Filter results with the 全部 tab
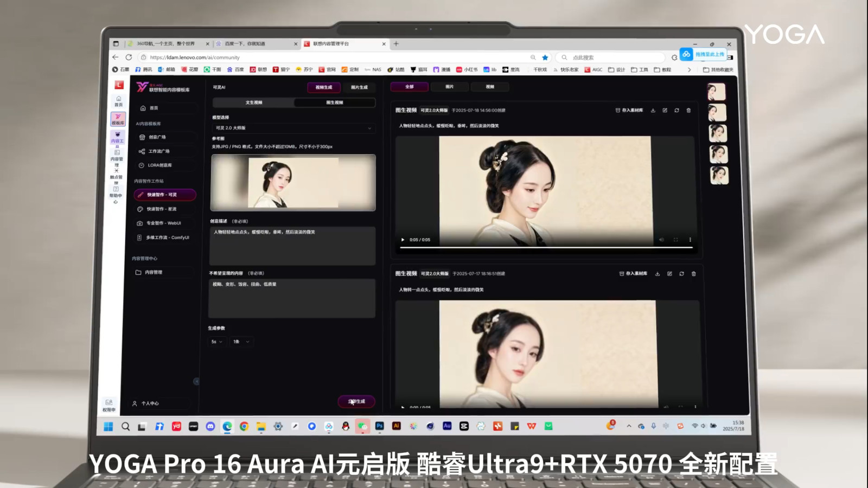The image size is (868, 488). tap(410, 87)
